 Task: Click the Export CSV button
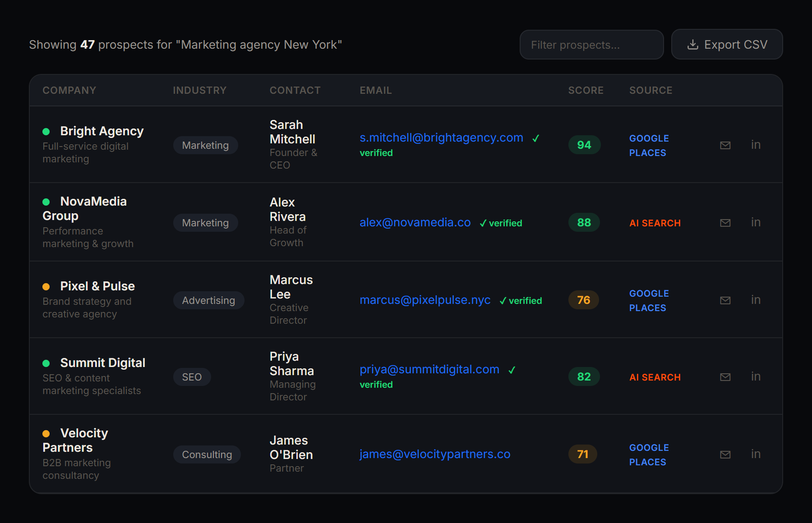tap(727, 44)
